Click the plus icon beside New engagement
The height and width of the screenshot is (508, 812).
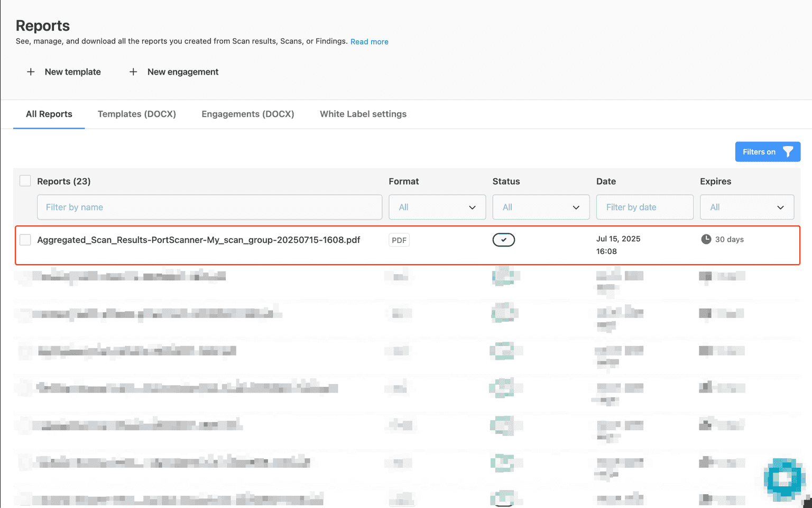pyautogui.click(x=133, y=72)
